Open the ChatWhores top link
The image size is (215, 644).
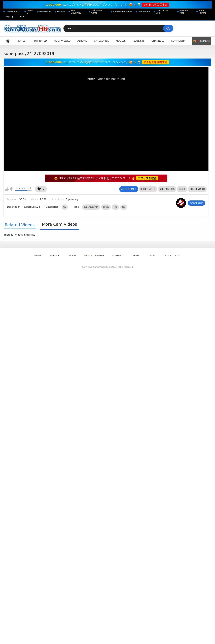(x=143, y=12)
